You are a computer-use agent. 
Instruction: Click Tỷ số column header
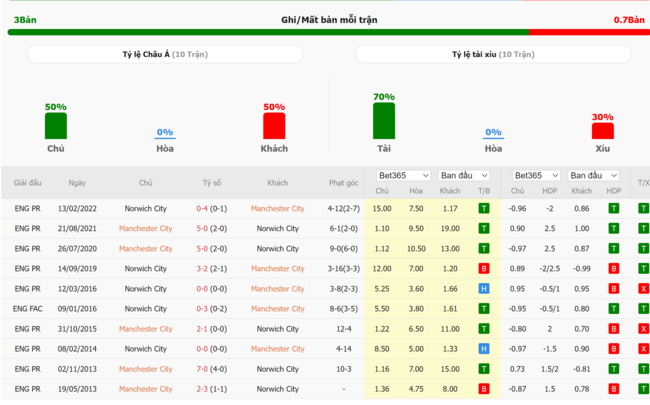coord(212,183)
